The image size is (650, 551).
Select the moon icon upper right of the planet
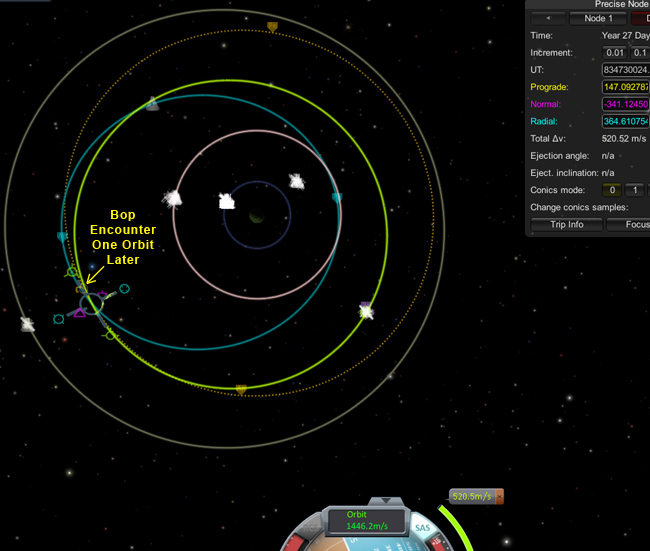(296, 181)
